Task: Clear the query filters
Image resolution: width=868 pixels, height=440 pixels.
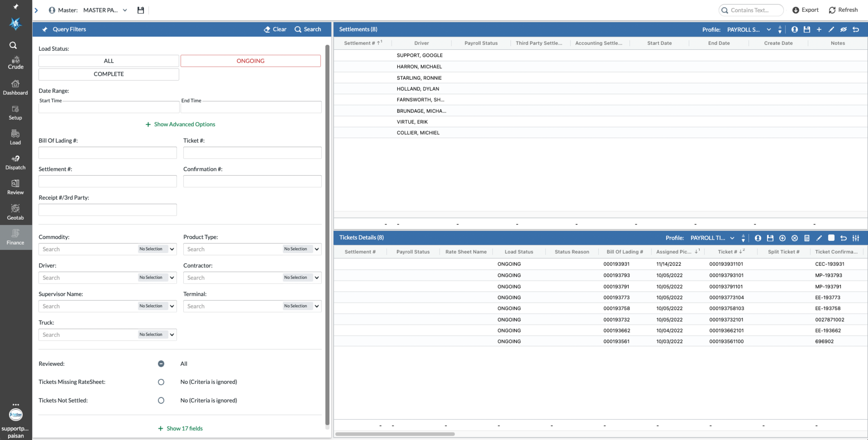Action: [x=275, y=29]
